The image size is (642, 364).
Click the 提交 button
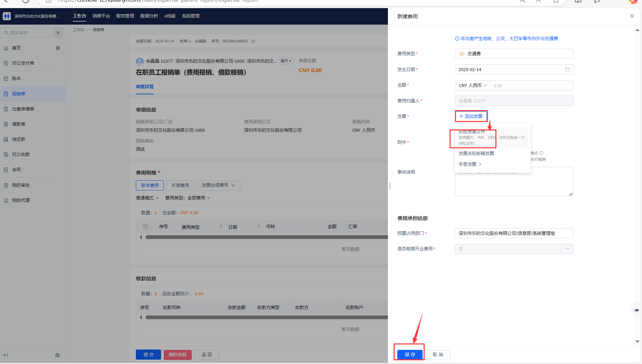click(x=148, y=355)
